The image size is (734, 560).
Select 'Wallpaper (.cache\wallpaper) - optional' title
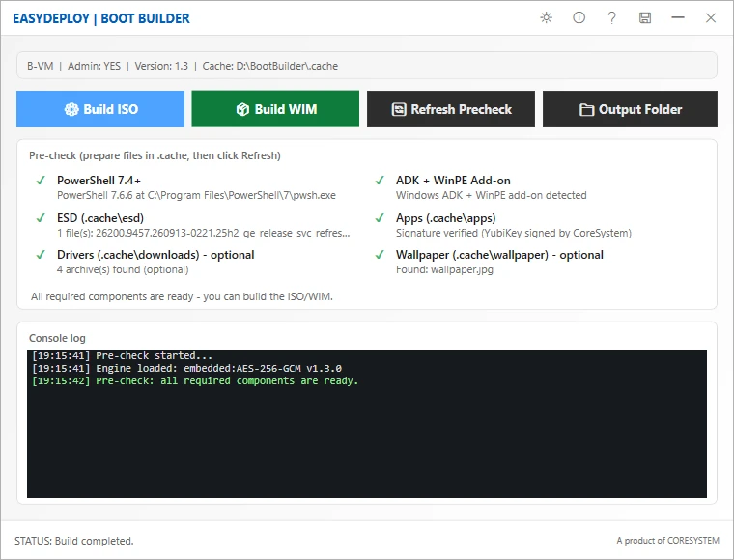[x=499, y=255]
